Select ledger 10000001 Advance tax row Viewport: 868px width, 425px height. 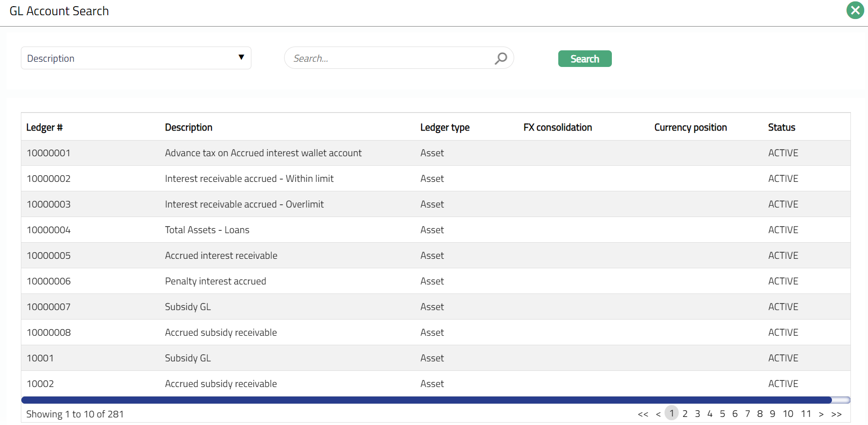(263, 153)
